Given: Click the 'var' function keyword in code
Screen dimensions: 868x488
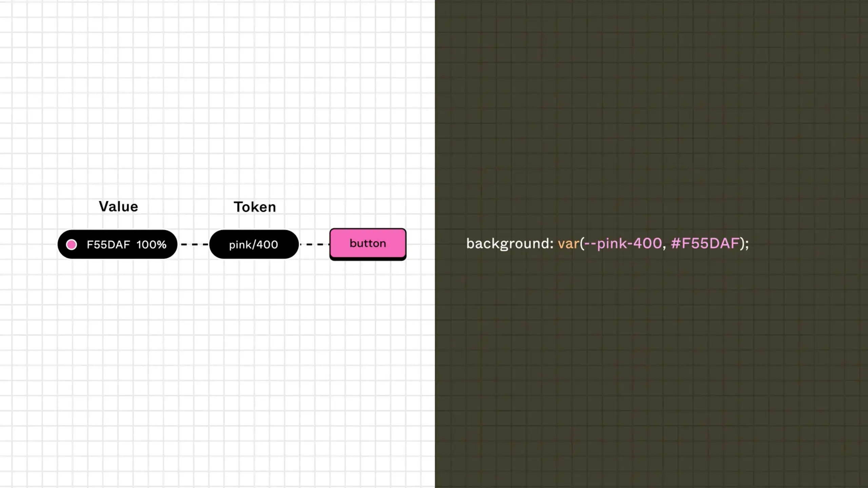Looking at the screenshot, I should click(569, 244).
